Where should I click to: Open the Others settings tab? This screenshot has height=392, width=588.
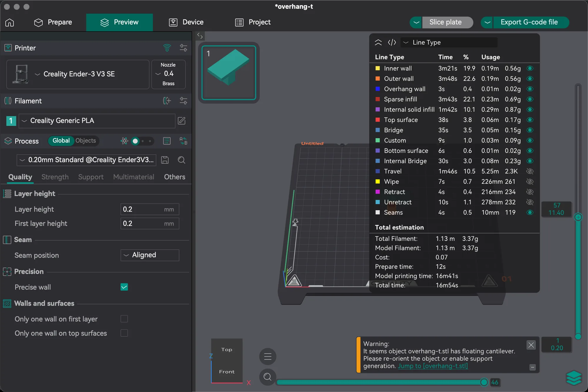[175, 177]
